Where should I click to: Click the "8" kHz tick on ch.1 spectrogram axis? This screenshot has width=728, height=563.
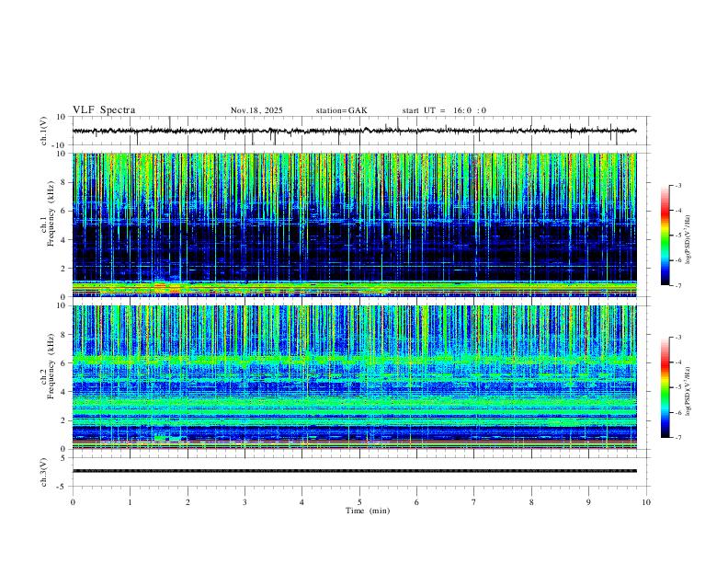pyautogui.click(x=63, y=182)
